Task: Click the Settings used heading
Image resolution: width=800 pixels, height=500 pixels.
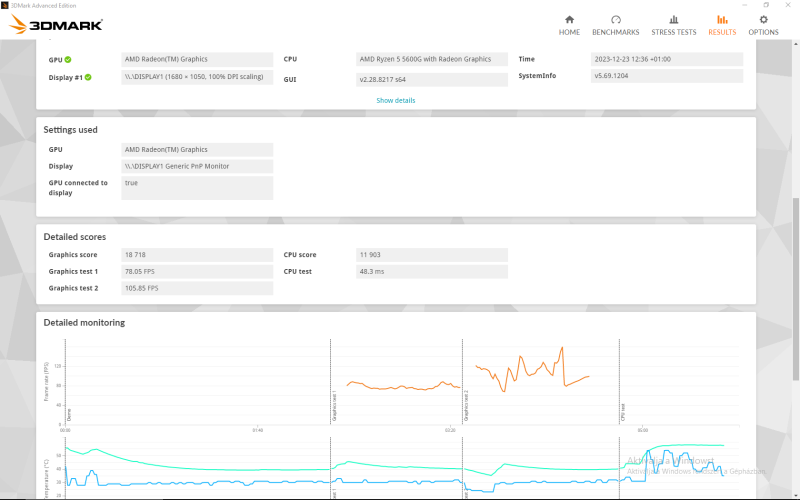Action: coord(70,130)
